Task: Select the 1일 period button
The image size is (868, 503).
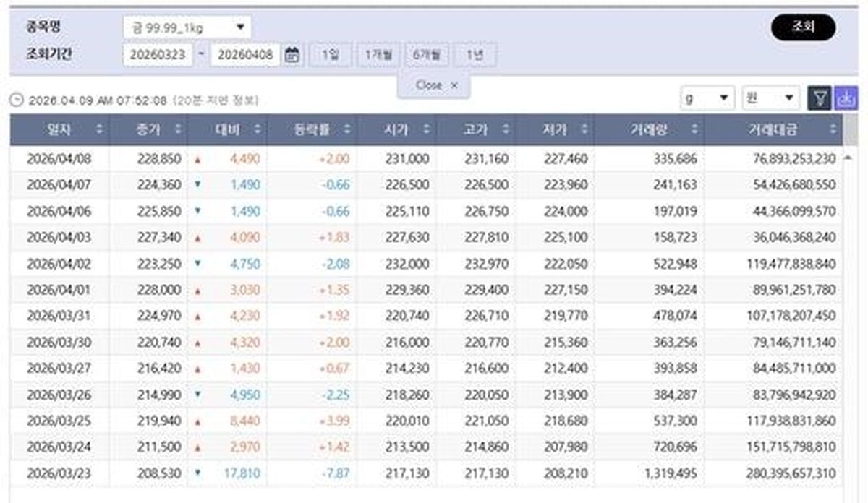Action: (330, 55)
